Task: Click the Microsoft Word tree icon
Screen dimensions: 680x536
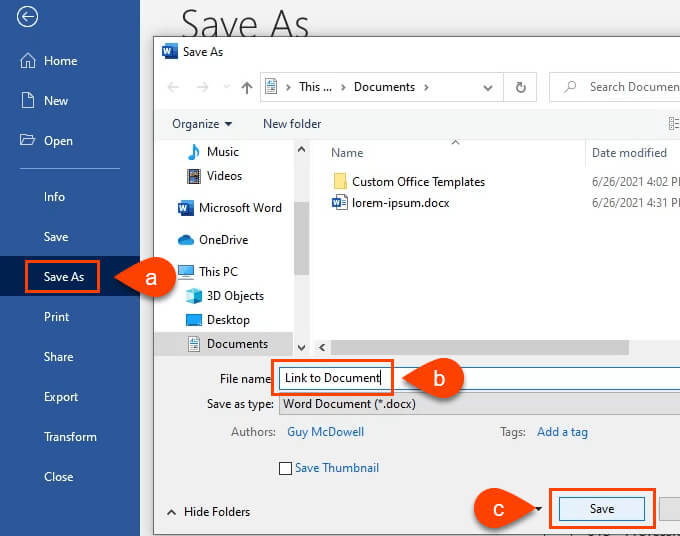Action: point(186,208)
